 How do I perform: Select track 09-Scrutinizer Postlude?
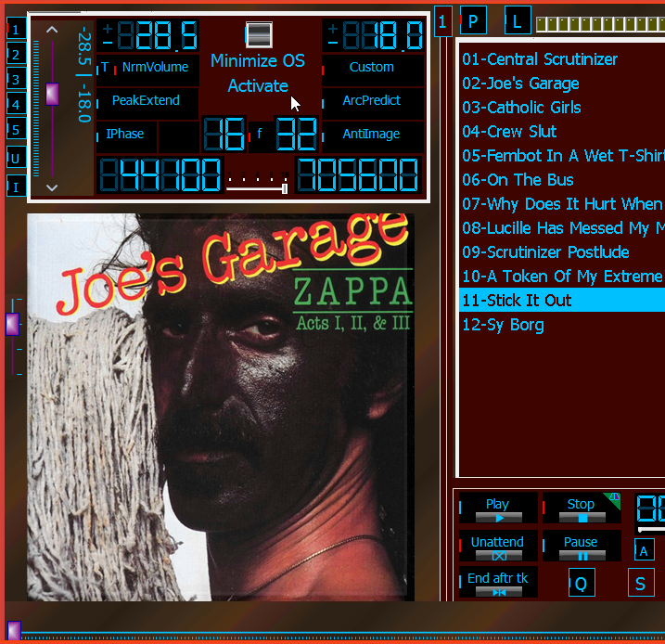click(562, 252)
